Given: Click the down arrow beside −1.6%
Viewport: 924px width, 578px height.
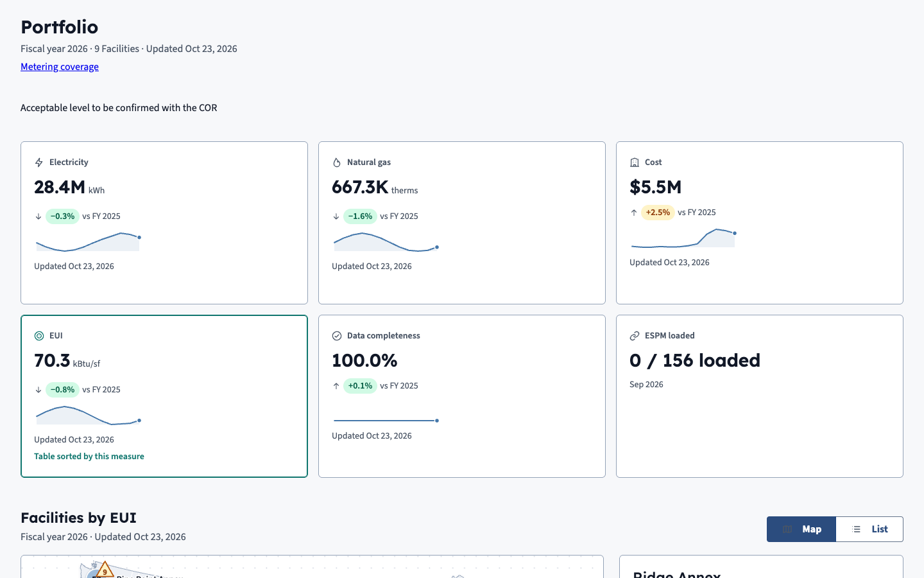Looking at the screenshot, I should point(336,216).
